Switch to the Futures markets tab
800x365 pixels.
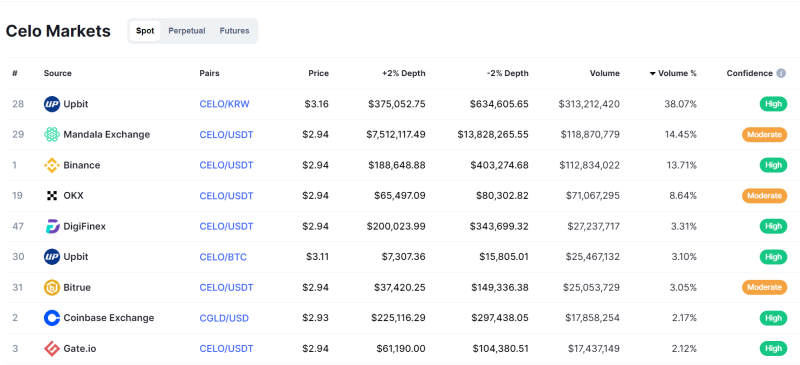pyautogui.click(x=235, y=31)
